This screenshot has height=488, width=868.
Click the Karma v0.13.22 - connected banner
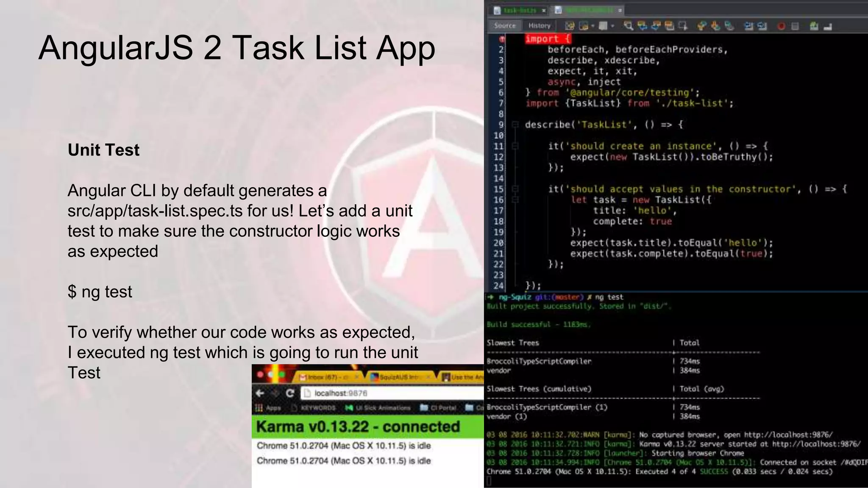[368, 427]
